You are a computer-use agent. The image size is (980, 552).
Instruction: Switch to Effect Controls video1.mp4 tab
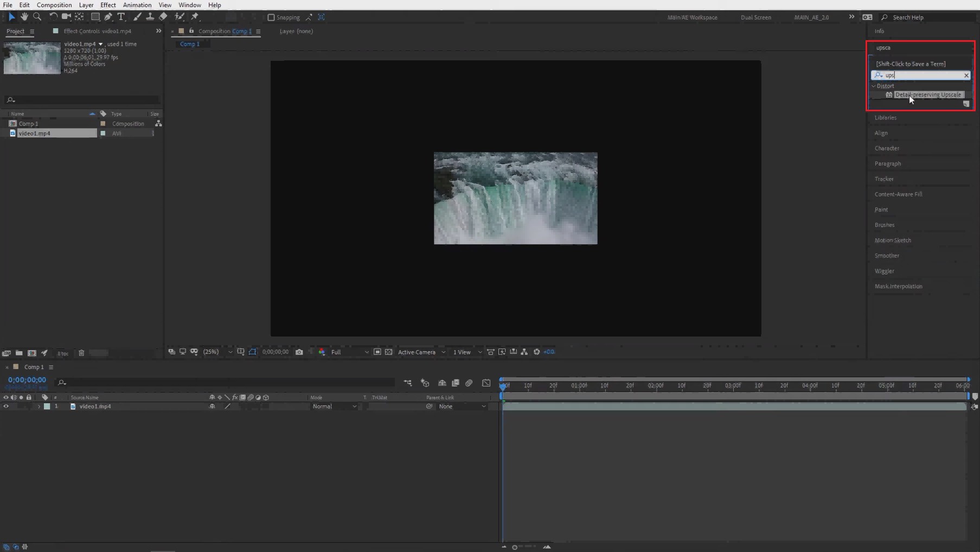point(97,31)
